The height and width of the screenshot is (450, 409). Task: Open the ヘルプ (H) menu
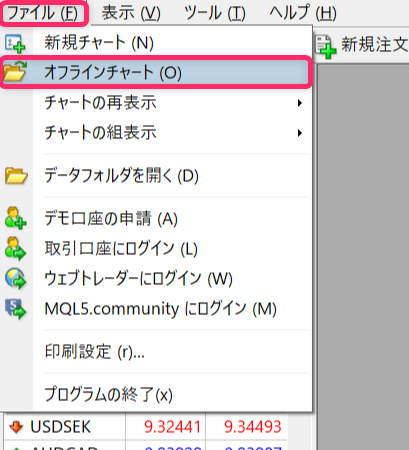pyautogui.click(x=303, y=13)
